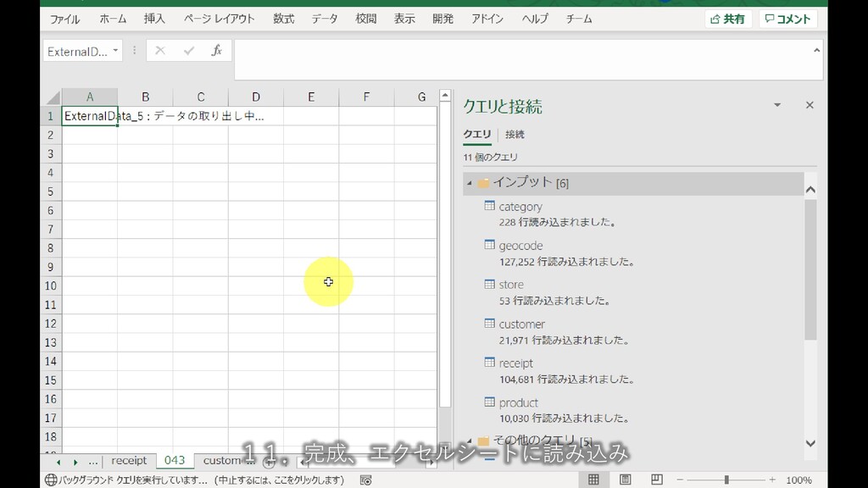Open the クエリと接続 pane options dropdown
868x488 pixels.
[x=777, y=105]
